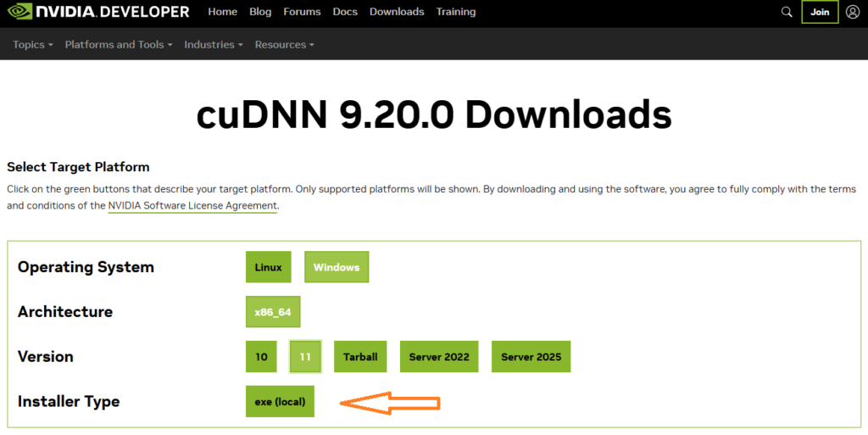Select the exe (local) installer type

coord(280,402)
